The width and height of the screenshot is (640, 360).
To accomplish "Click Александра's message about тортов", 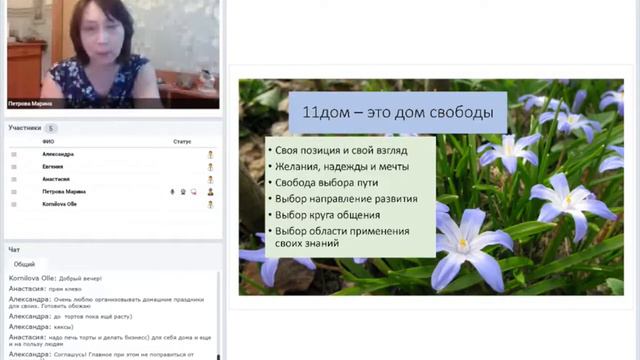I will 71,316.
